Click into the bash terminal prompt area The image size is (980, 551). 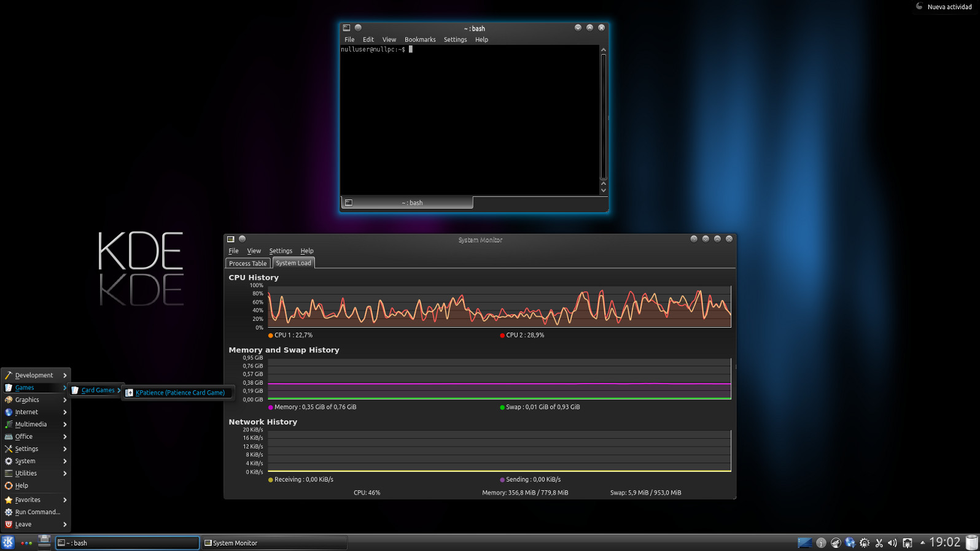[x=470, y=120]
